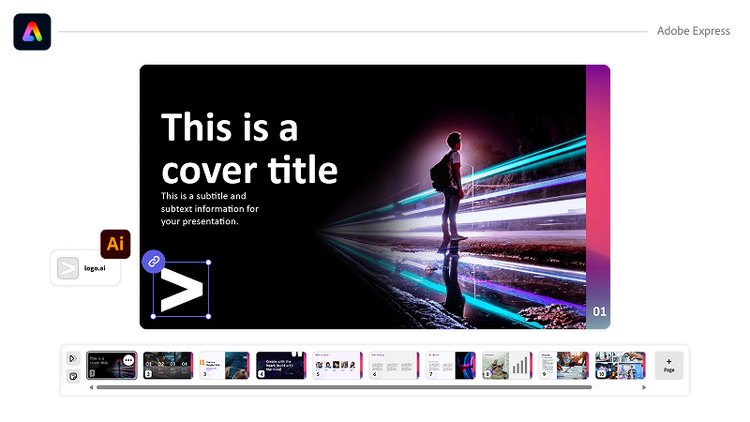This screenshot has height=422, width=750.
Task: Click the purple link icon on logo
Action: (153, 261)
